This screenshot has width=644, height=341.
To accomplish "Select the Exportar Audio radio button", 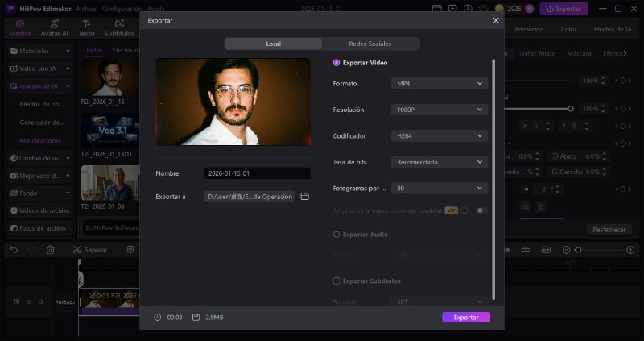I will point(336,235).
